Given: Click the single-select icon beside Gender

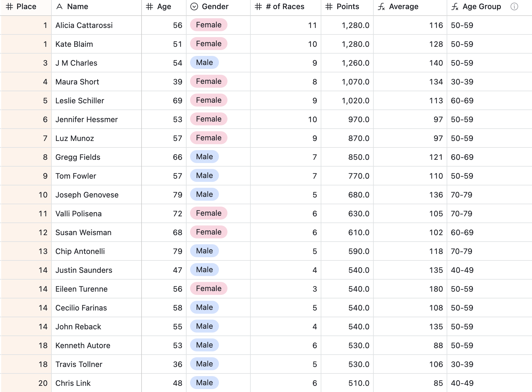Looking at the screenshot, I should pyautogui.click(x=194, y=6).
